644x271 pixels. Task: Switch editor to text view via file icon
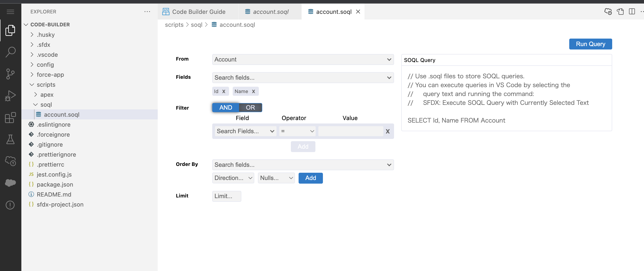(620, 12)
